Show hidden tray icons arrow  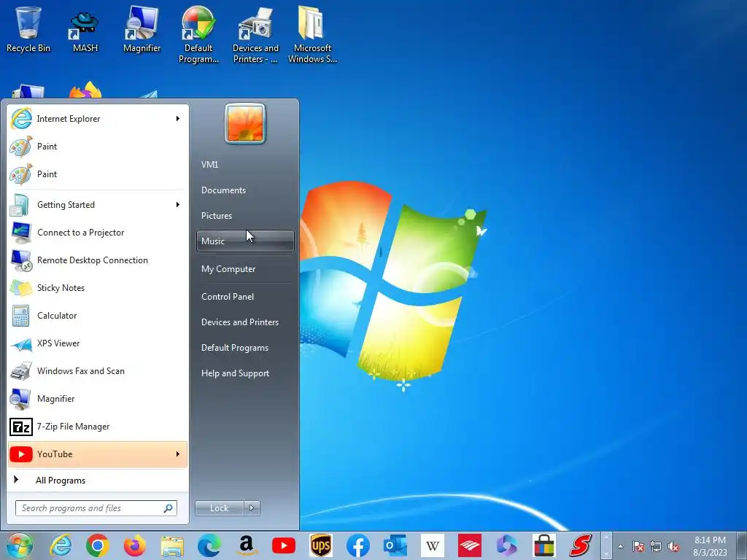pos(620,546)
